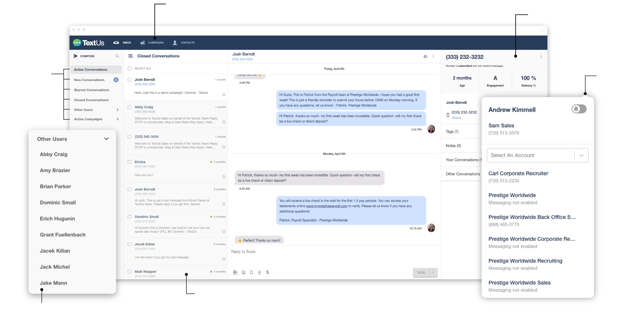Select the Prestige Worldwide Back Office account

coord(532,221)
